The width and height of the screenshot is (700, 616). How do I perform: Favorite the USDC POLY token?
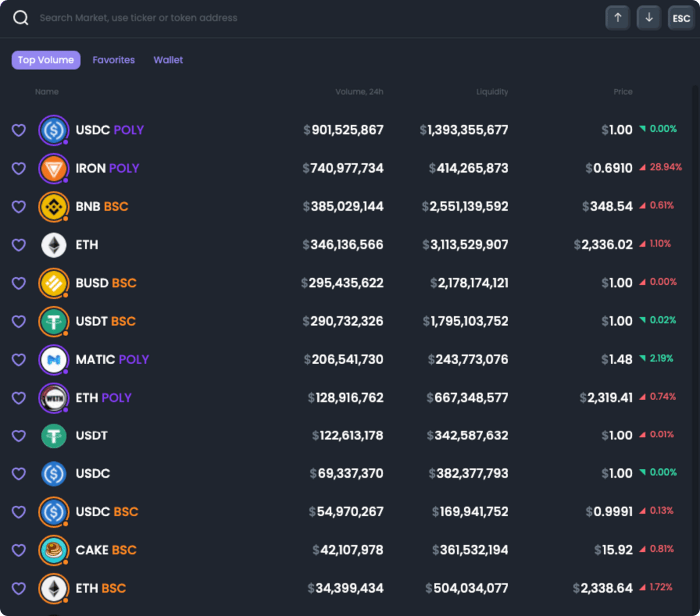tap(18, 130)
